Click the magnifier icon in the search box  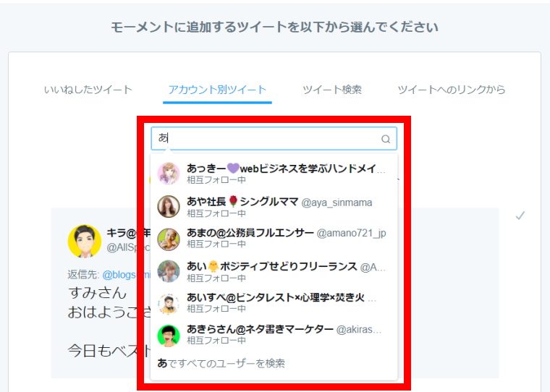pyautogui.click(x=386, y=139)
